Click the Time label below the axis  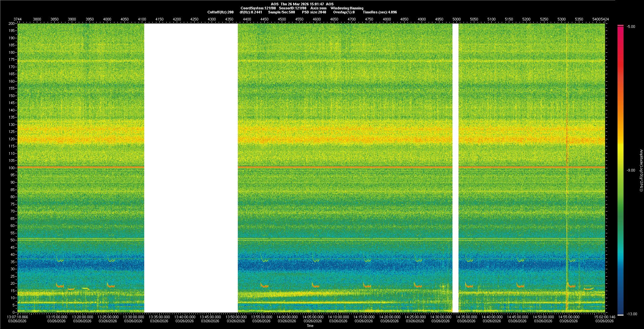(x=310, y=326)
